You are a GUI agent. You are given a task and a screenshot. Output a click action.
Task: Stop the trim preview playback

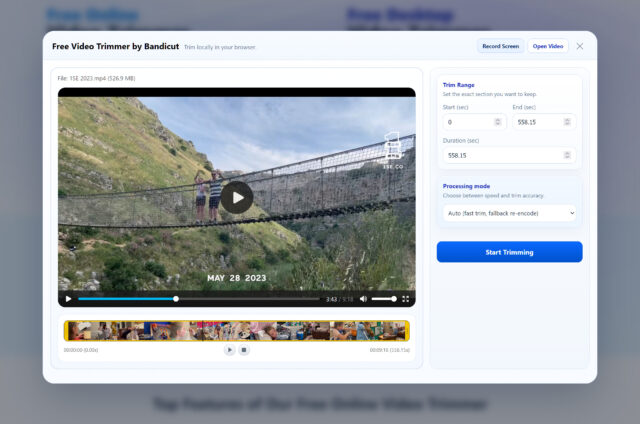pyautogui.click(x=244, y=350)
